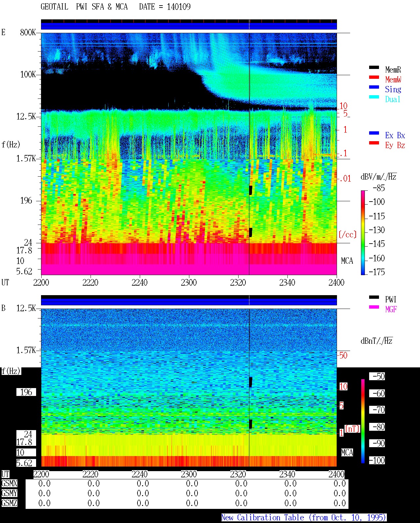The image size is (420, 523).
Task: Click the blue Ex Bx legend swatch
Action: click(374, 133)
